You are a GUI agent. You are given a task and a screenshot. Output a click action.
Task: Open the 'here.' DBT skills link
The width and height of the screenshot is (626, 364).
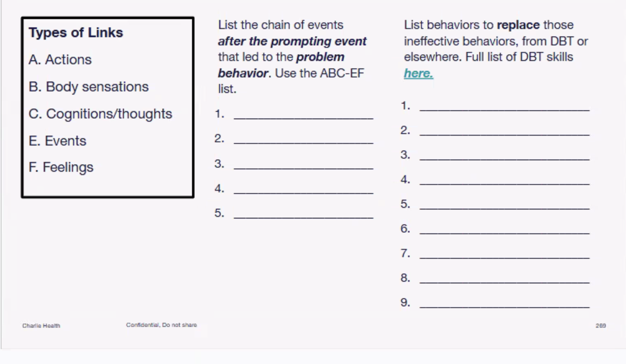[418, 73]
